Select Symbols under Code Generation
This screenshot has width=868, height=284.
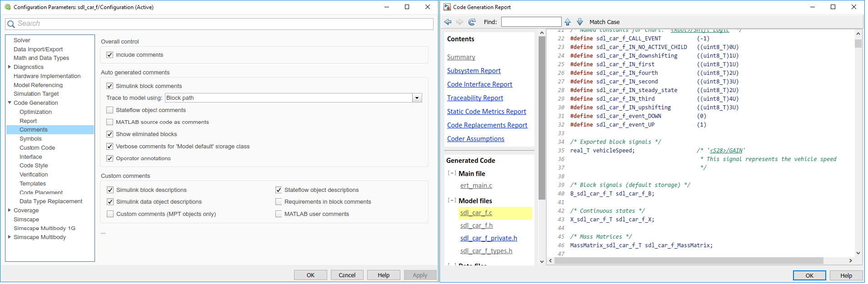[x=30, y=139]
